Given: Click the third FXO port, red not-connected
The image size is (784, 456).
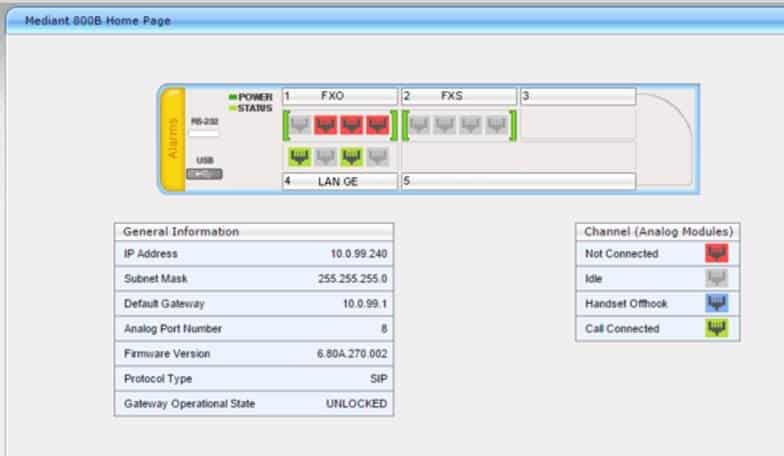Looking at the screenshot, I should tap(352, 125).
